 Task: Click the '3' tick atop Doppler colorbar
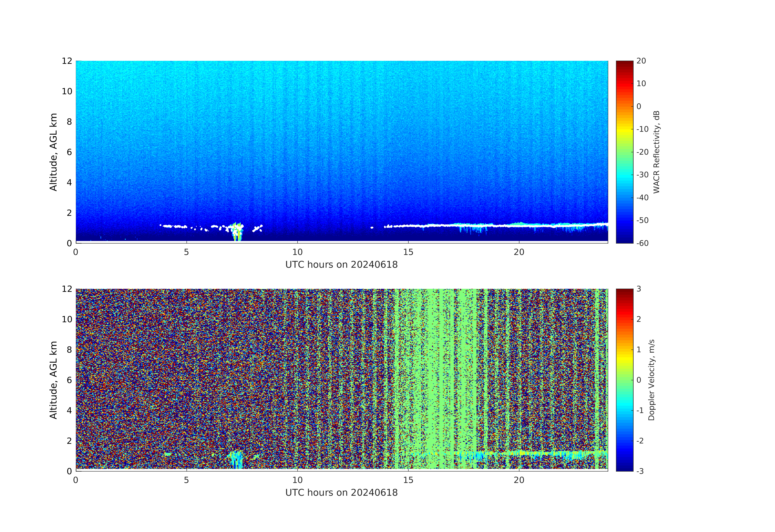(639, 289)
